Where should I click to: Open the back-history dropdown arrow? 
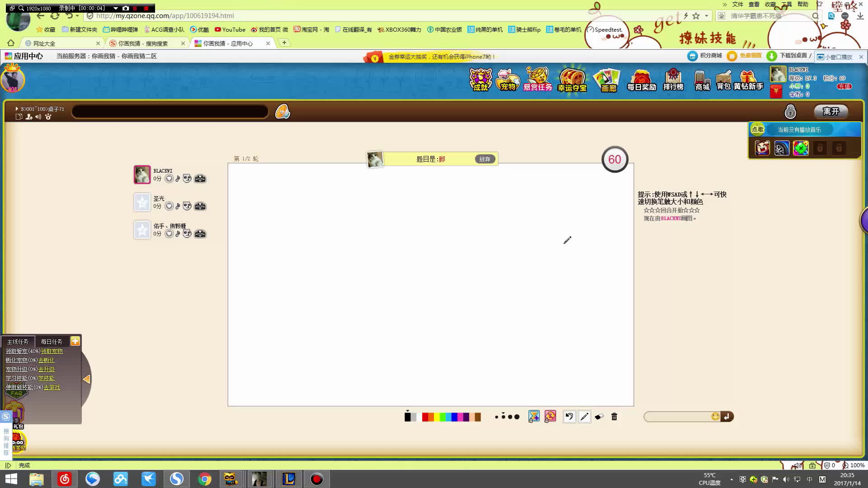click(x=77, y=16)
